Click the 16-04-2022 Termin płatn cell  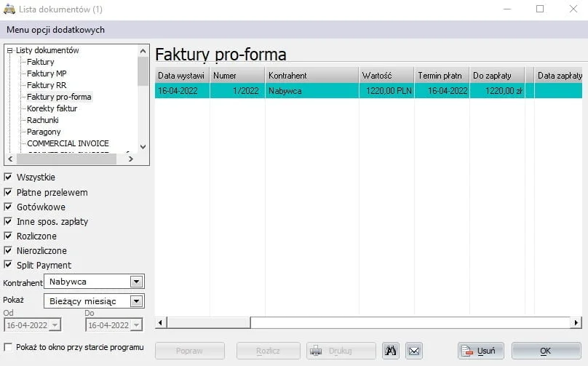[442, 91]
